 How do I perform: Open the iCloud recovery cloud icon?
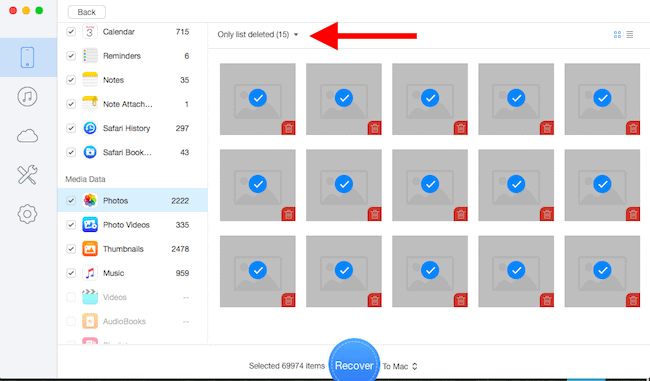click(x=27, y=136)
